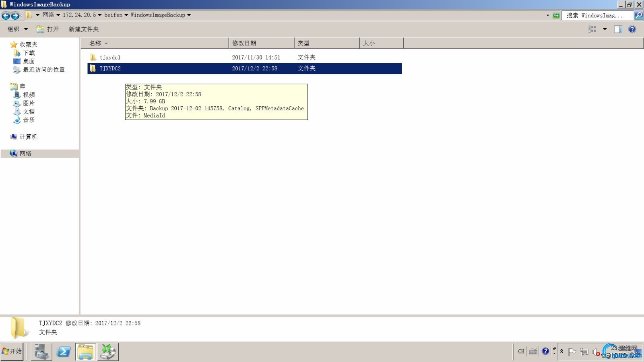Sort by 类型 column header
Image resolution: width=644 pixels, height=362 pixels.
(327, 43)
